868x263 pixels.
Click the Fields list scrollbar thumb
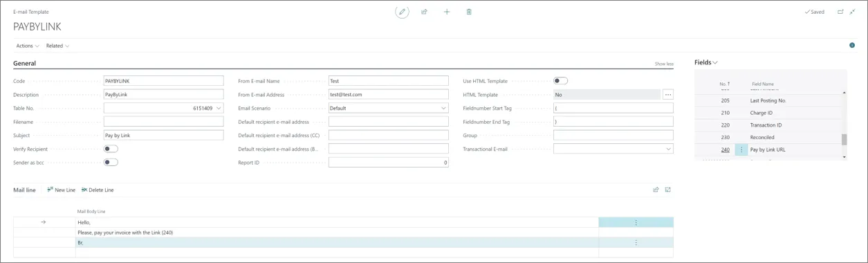point(844,139)
